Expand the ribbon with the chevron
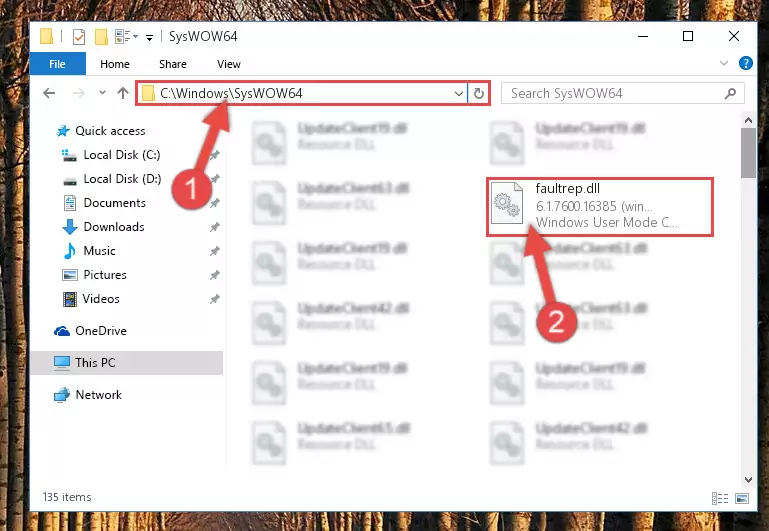This screenshot has width=769, height=531. (723, 63)
